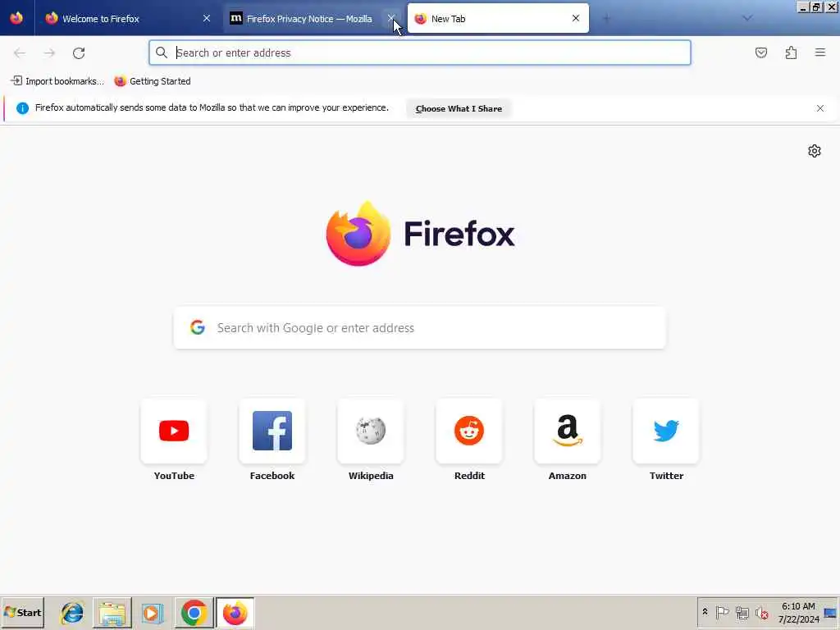Close the New Tab tab
Image resolution: width=840 pixels, height=630 pixels.
(x=575, y=18)
